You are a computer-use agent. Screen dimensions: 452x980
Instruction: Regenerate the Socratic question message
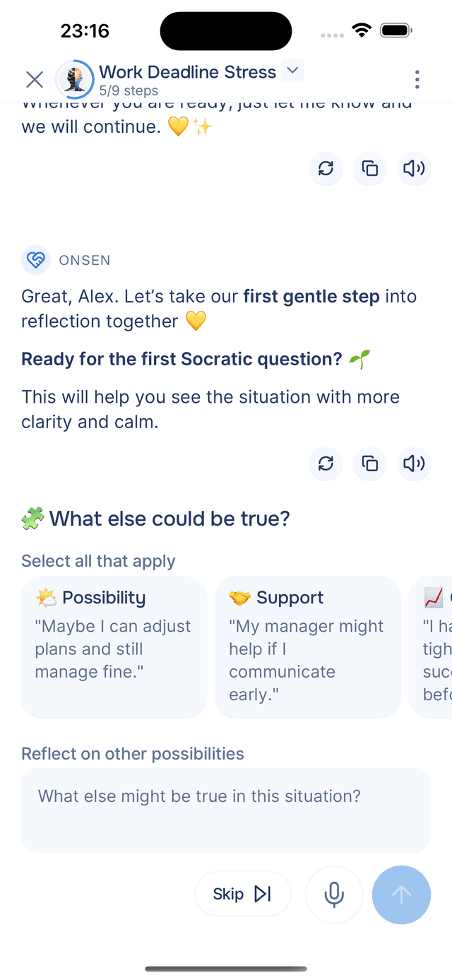(326, 464)
